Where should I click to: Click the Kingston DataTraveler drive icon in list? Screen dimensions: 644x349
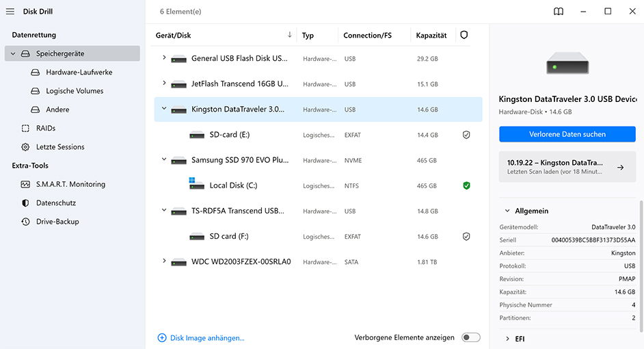pos(178,110)
